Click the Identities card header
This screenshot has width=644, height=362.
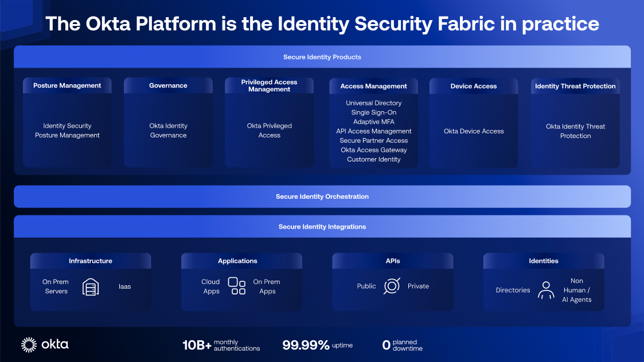pyautogui.click(x=544, y=261)
